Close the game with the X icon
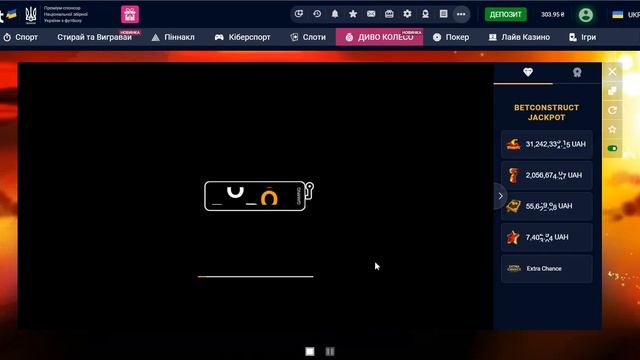This screenshot has width=640, height=360. (612, 72)
